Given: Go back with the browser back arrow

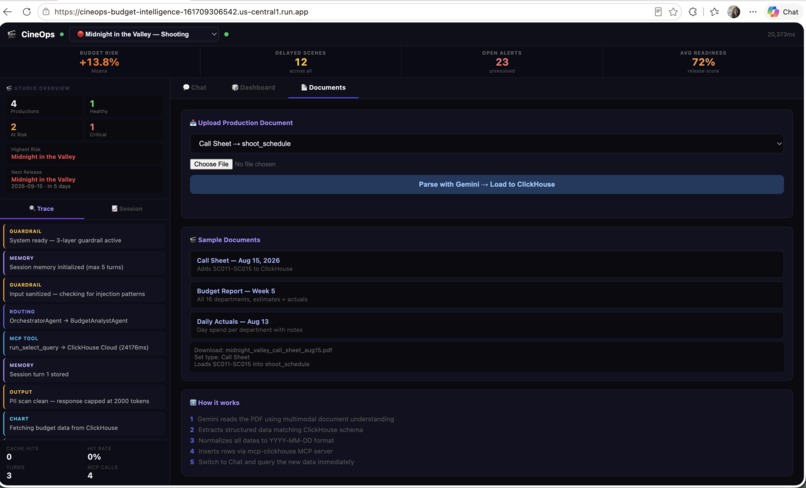Looking at the screenshot, I should 7,11.
